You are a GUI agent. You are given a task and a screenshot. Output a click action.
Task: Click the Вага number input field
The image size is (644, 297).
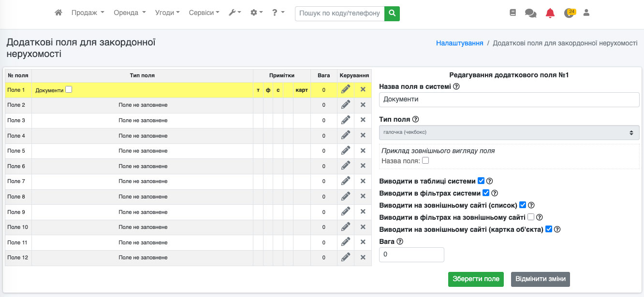coord(411,255)
